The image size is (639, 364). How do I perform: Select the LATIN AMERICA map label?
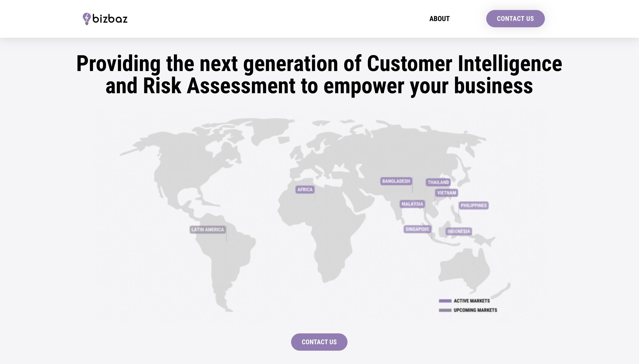pos(207,229)
